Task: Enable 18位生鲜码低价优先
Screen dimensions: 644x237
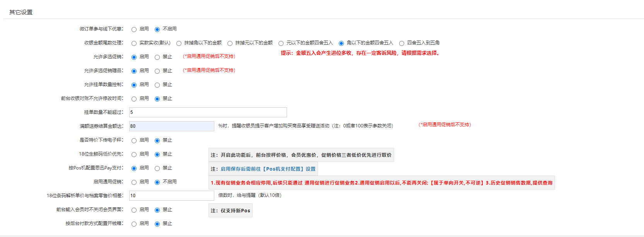Action: click(x=134, y=154)
